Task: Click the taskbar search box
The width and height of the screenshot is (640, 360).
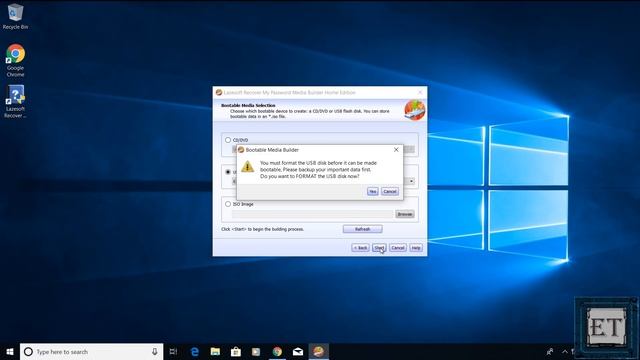Action: [91, 351]
